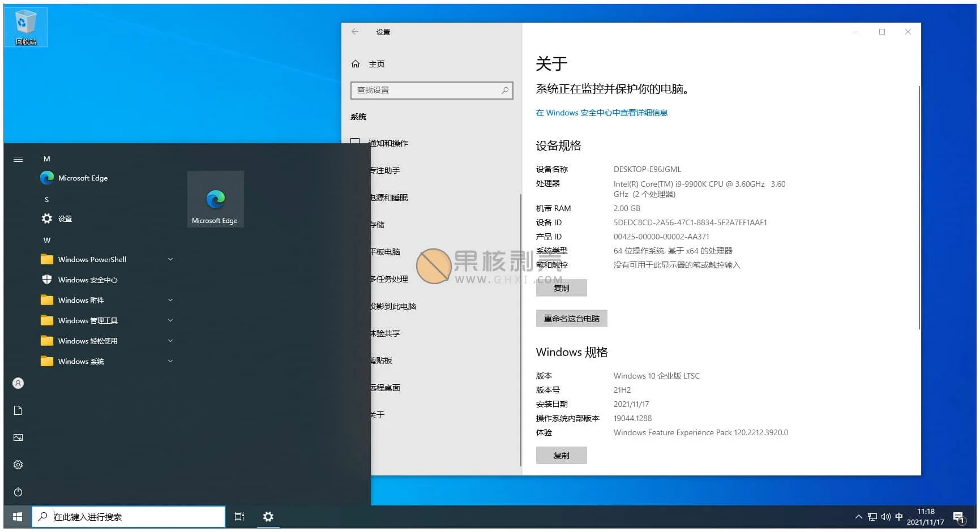
Task: Click device name DESKTOP-E96JGML text
Action: (647, 169)
